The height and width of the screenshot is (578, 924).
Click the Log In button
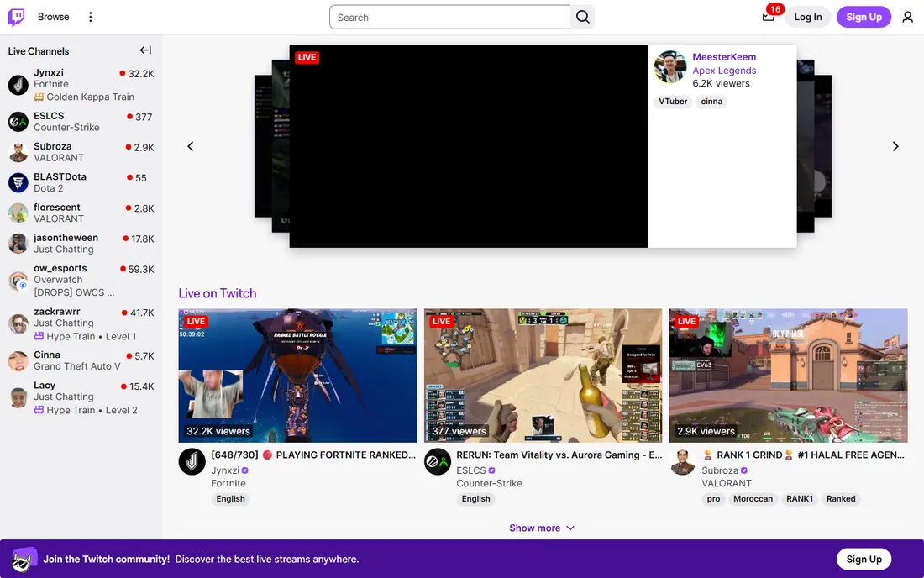(x=807, y=17)
